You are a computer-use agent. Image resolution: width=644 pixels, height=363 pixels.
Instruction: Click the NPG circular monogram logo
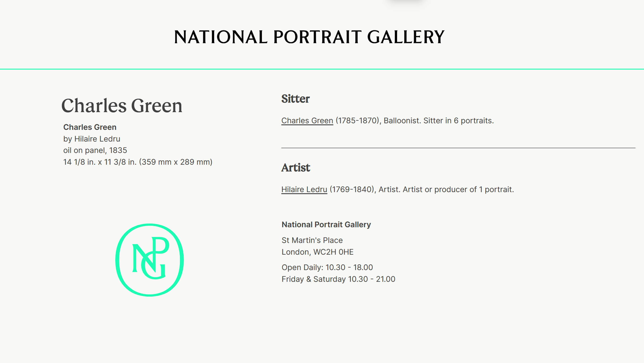[x=150, y=260]
